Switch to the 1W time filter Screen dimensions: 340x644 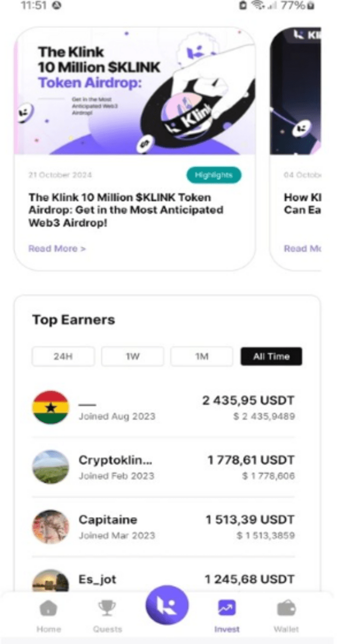133,357
